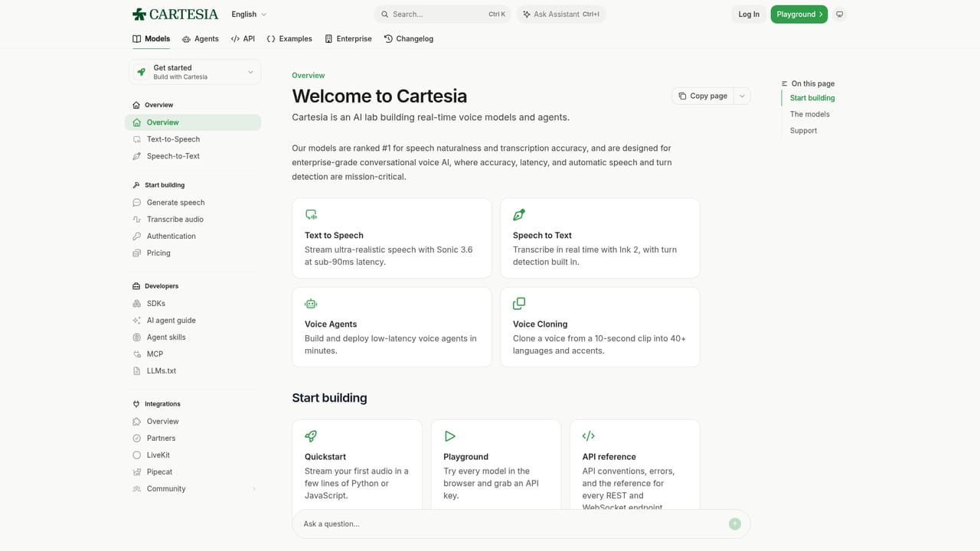
Task: Open the English language dropdown
Action: point(250,15)
